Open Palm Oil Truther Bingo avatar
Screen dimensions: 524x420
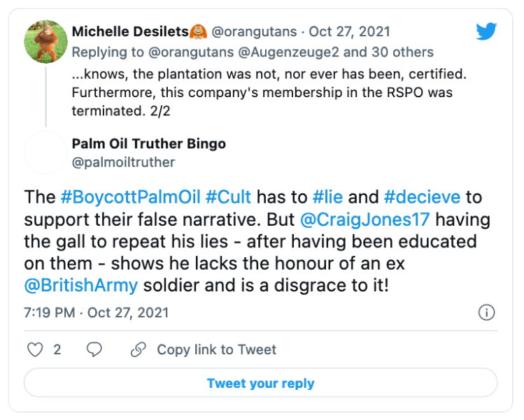click(45, 152)
